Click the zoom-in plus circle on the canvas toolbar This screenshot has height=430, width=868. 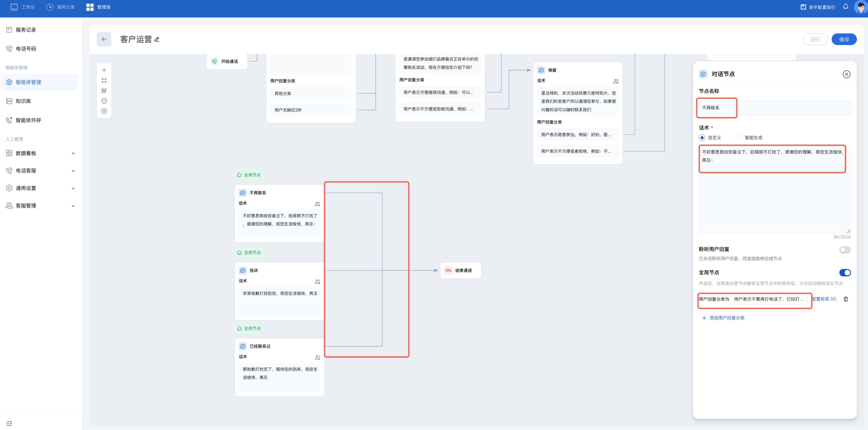(x=104, y=111)
